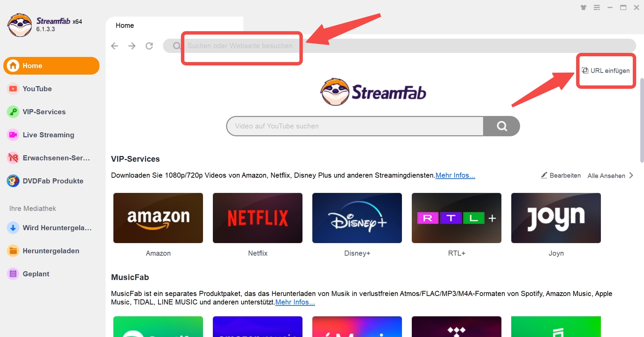Screen dimensions: 644x337
Task: Click the Geplant list icon
Action: 13,274
